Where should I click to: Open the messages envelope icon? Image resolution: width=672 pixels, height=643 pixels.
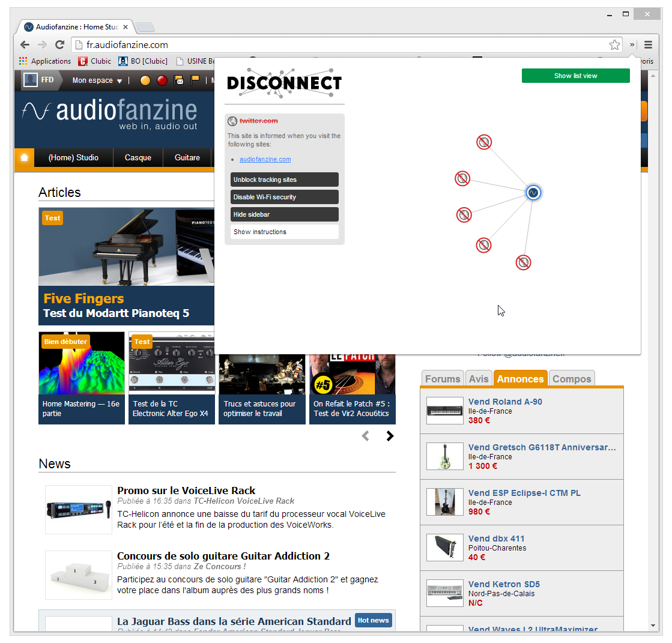179,80
